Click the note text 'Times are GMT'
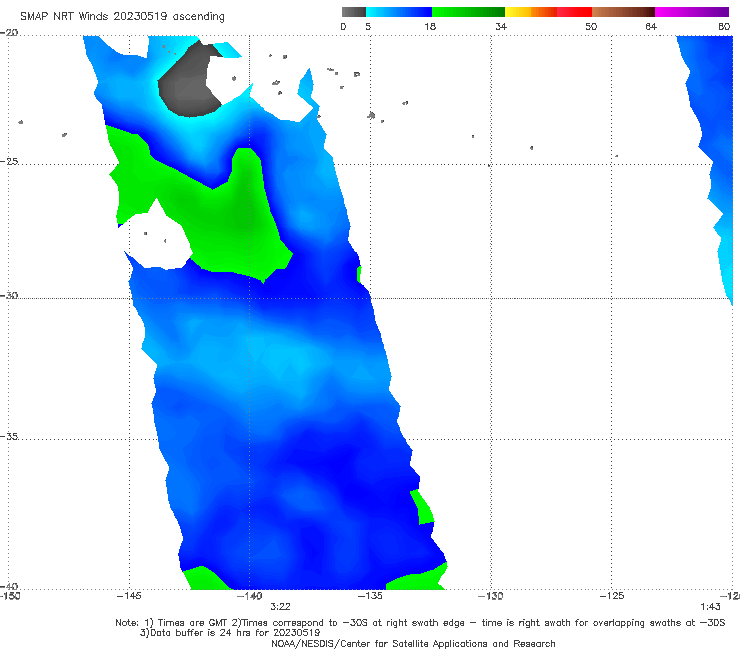Screen dimensions: 740x650 (193, 623)
